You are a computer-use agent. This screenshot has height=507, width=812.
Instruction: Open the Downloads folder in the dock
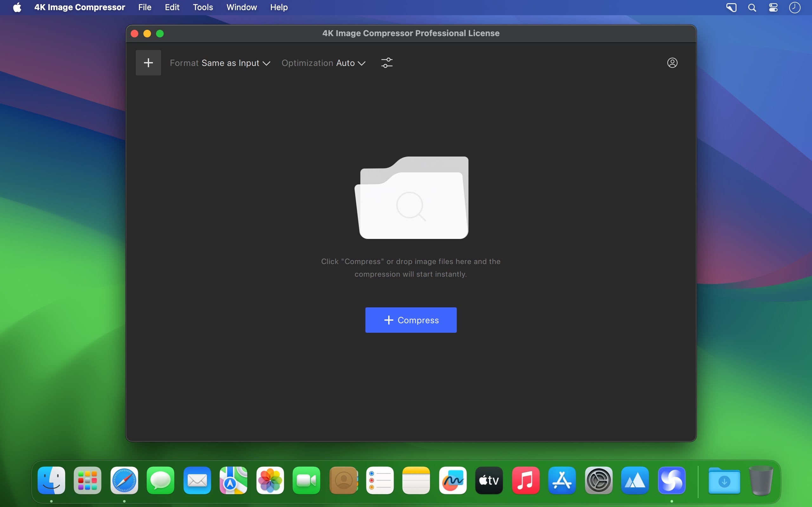click(x=724, y=480)
